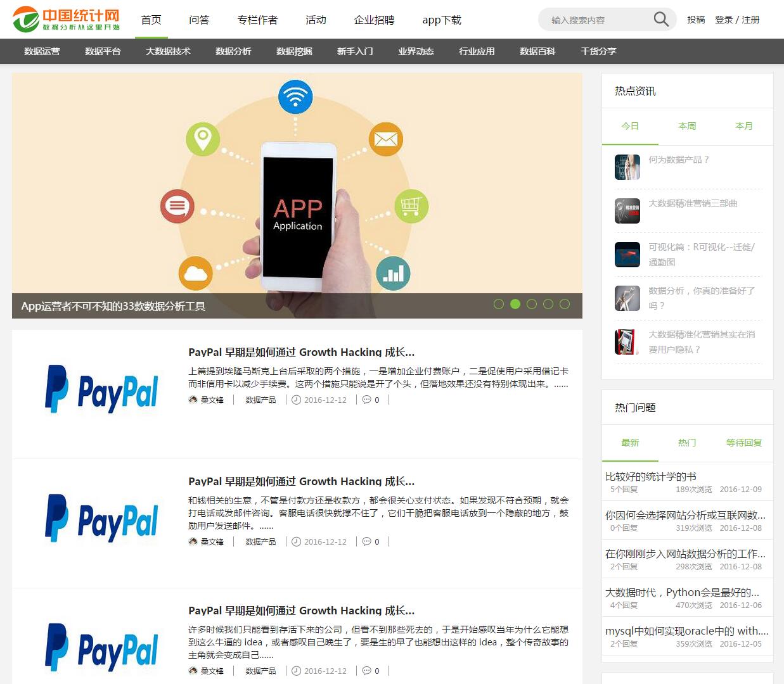The image size is (784, 684).
Task: Open the app下载 menu item
Action: [442, 20]
